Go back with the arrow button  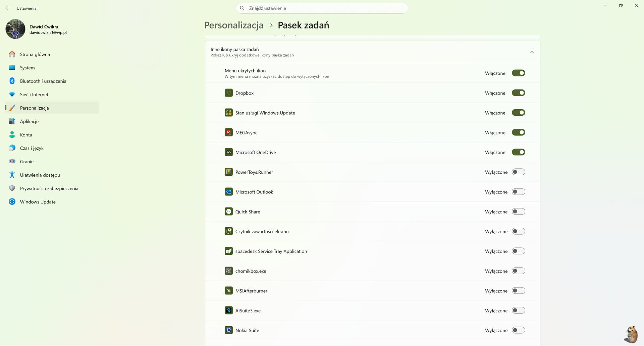click(x=8, y=8)
